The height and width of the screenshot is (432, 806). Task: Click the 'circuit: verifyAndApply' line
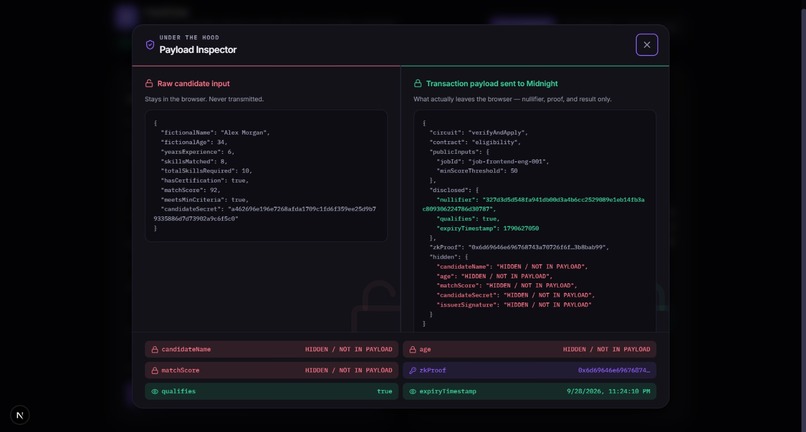coord(479,133)
